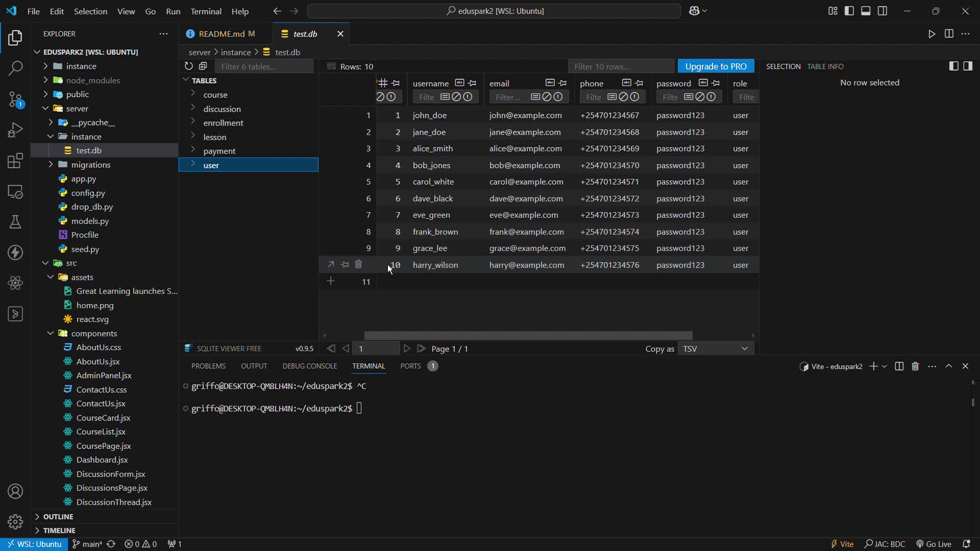Expand the course table in TABLES panel
The image size is (980, 551).
tap(193, 94)
